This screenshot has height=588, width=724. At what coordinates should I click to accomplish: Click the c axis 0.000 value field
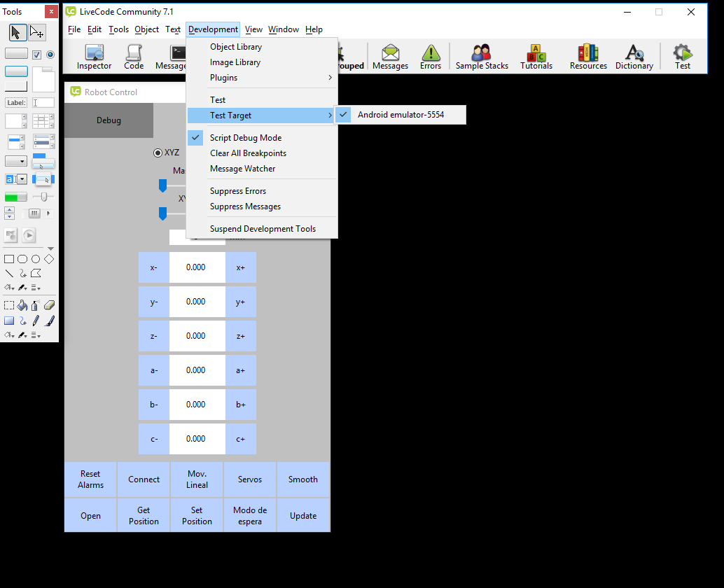pos(197,439)
